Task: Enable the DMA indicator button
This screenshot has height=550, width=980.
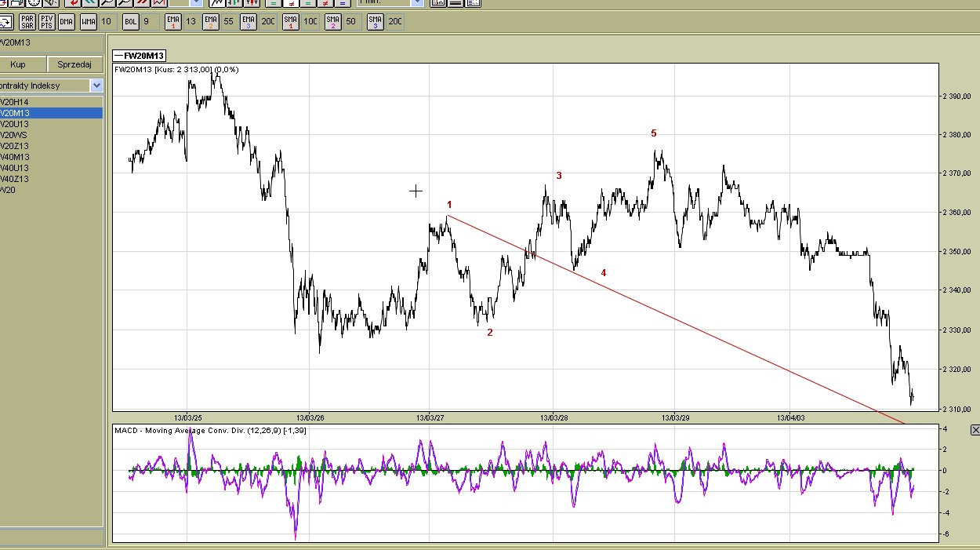Action: 67,22
